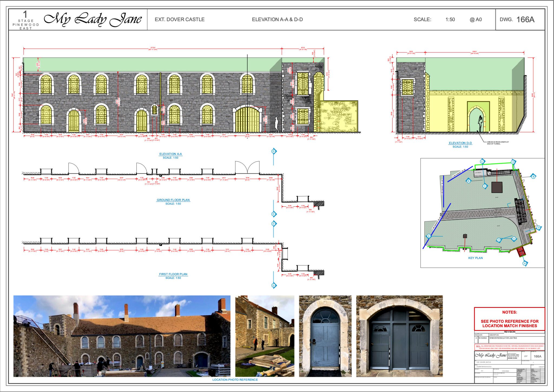Image resolution: width=554 pixels, height=392 pixels.
Task: Open the single blue arched door photo
Action: coord(325,336)
